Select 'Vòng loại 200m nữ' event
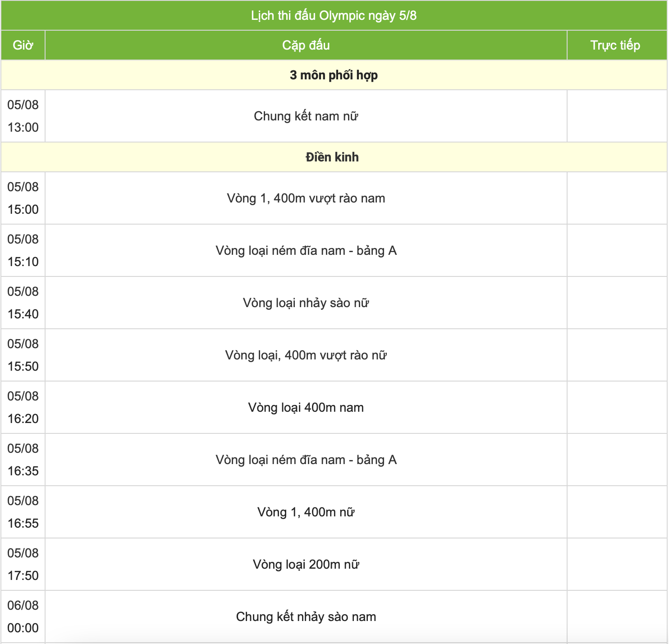Image resolution: width=669 pixels, height=644 pixels. (306, 564)
